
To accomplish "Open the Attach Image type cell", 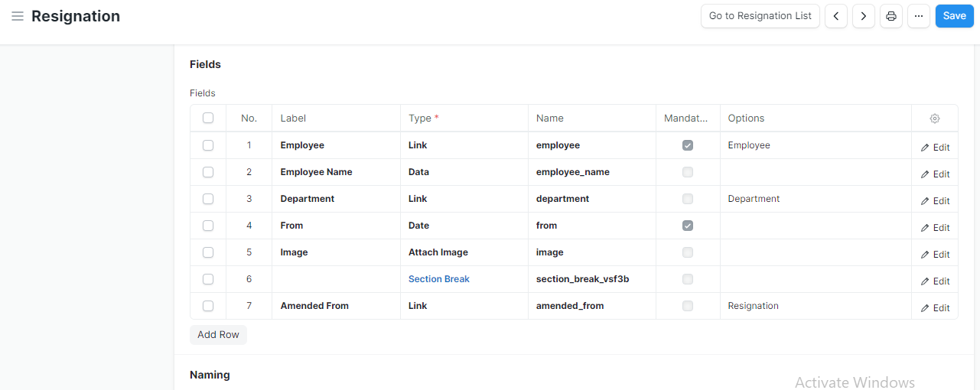I will coord(464,252).
